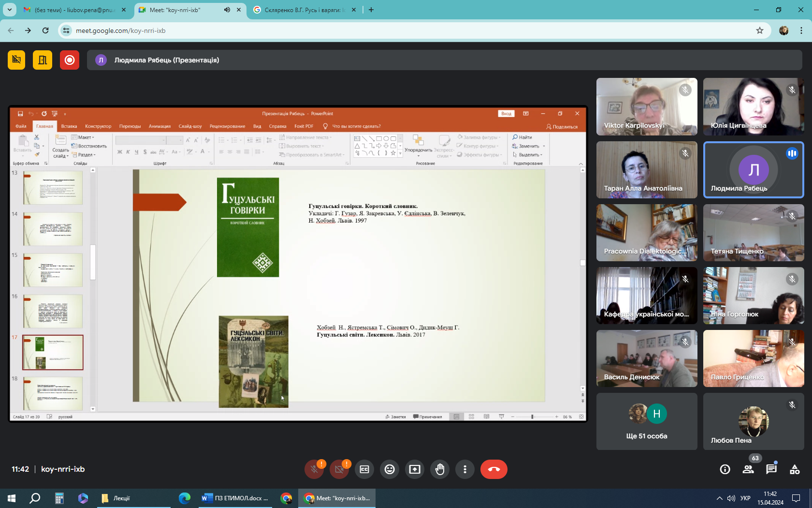Open Meet more options menu
The width and height of the screenshot is (812, 508).
click(x=465, y=469)
